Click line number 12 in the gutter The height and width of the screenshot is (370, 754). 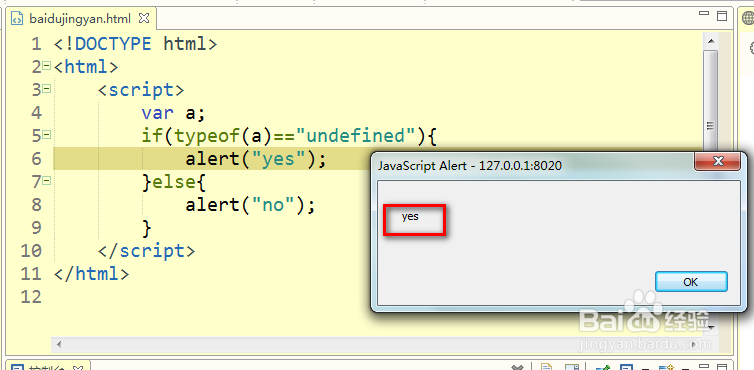[x=31, y=297]
